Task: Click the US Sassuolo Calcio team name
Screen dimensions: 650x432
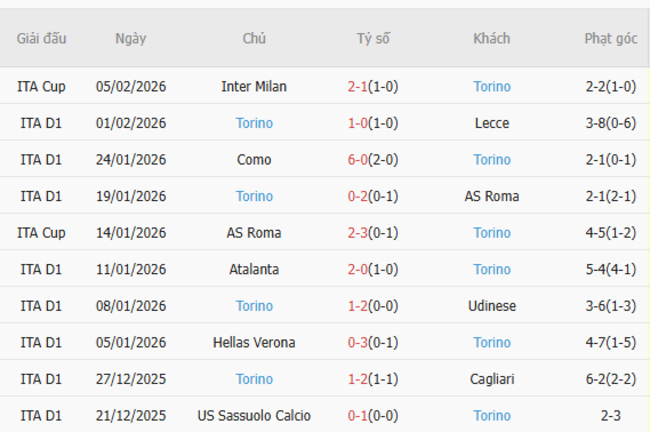Action: (x=254, y=416)
